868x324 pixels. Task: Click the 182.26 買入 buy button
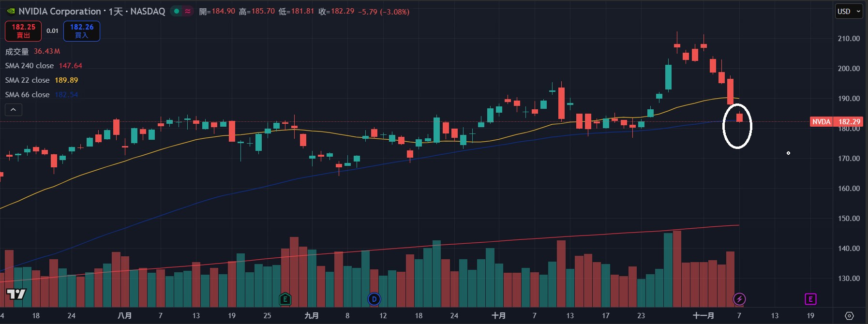click(x=82, y=31)
